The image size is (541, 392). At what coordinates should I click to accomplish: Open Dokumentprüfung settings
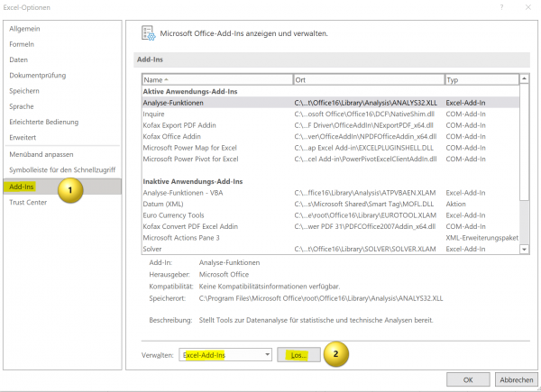[37, 75]
